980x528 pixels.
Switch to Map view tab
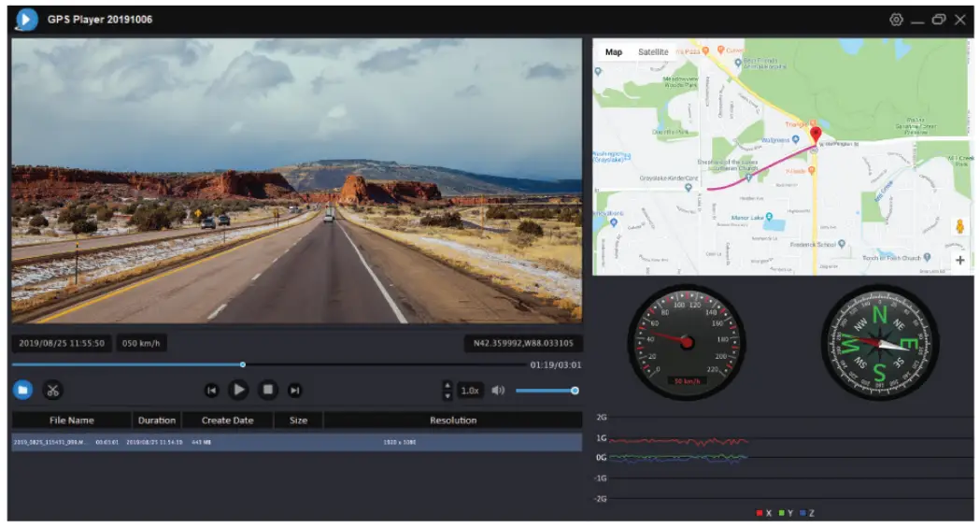614,51
